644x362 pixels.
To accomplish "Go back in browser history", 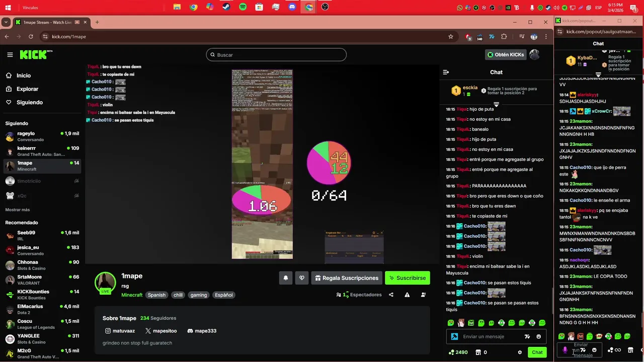I will (7, 37).
